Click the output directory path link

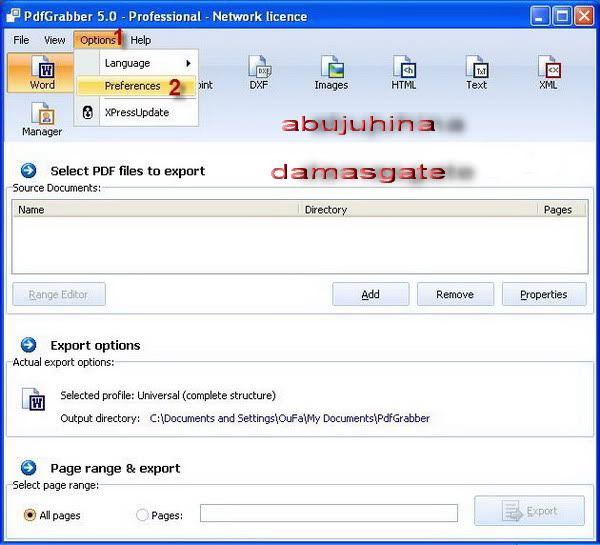pyautogui.click(x=290, y=418)
